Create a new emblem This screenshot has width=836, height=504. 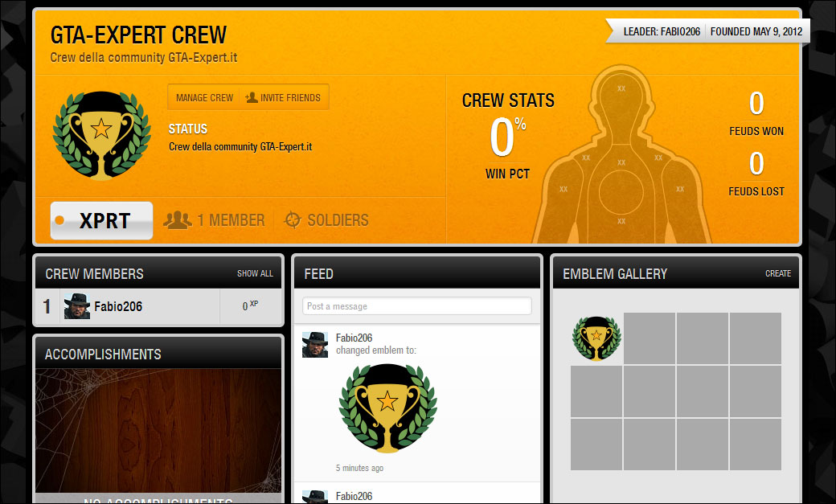(x=778, y=273)
